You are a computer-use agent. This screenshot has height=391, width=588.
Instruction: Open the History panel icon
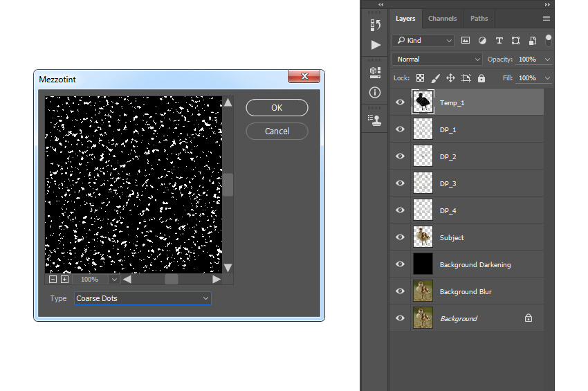[x=375, y=25]
